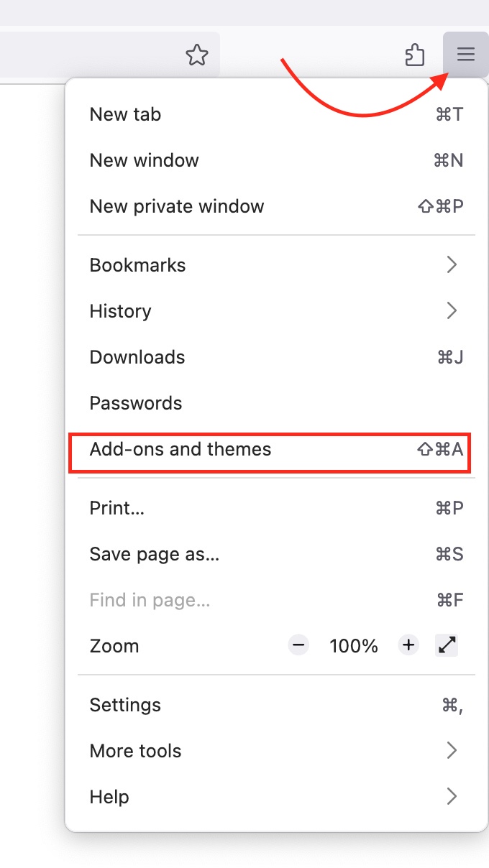Click the zoom in plus icon
This screenshot has height=868, width=489.
pyautogui.click(x=408, y=645)
